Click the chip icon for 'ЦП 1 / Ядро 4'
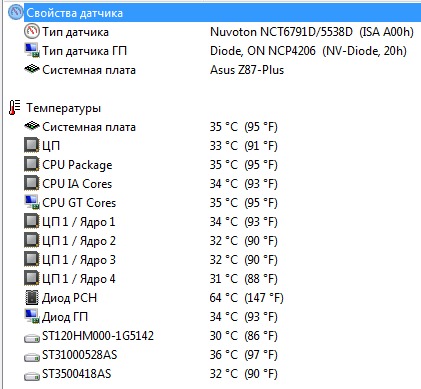The image size is (421, 389). pos(32,278)
